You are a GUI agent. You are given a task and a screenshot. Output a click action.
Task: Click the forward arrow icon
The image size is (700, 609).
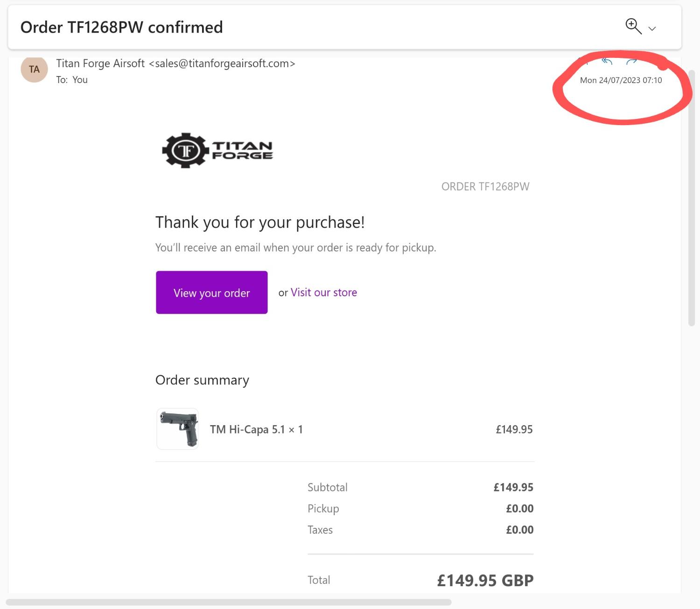(x=631, y=61)
